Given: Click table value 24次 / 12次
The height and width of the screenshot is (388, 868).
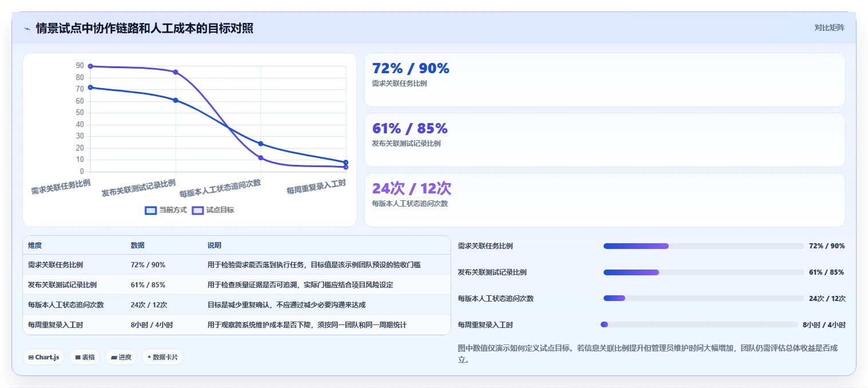Looking at the screenshot, I should pos(149,304).
